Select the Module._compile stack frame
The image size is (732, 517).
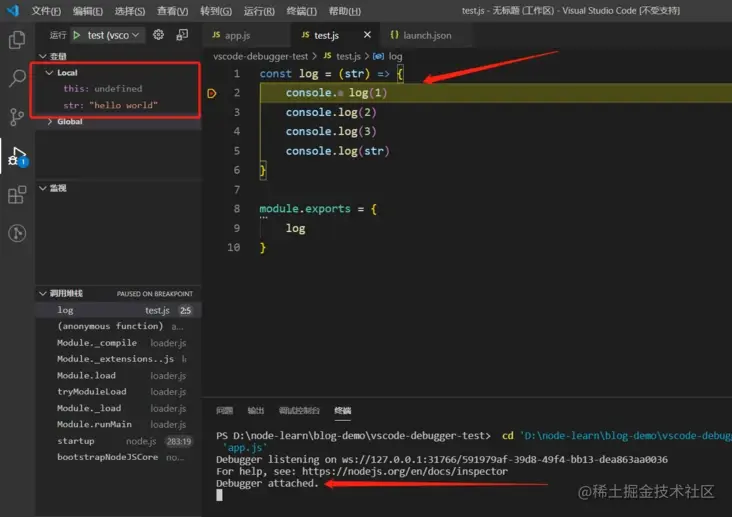(x=119, y=343)
